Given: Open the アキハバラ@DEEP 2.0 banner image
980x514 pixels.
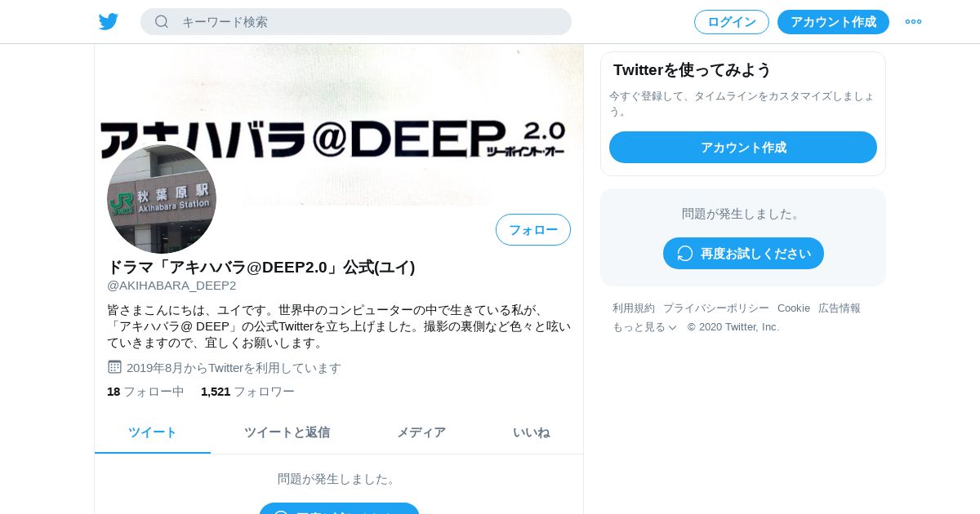Looking at the screenshot, I should coord(339,124).
